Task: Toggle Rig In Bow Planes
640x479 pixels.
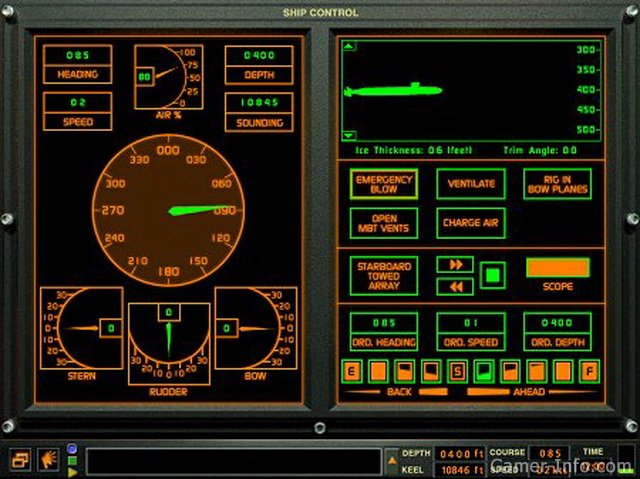Action: pyautogui.click(x=557, y=184)
